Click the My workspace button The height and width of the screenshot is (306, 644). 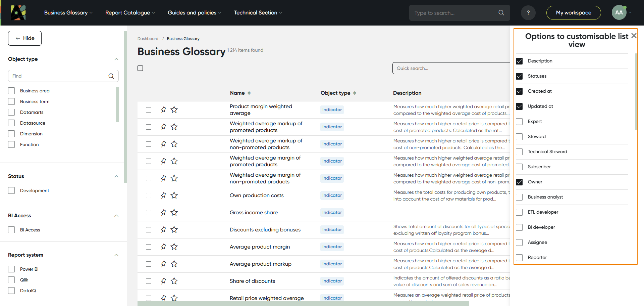coord(573,13)
